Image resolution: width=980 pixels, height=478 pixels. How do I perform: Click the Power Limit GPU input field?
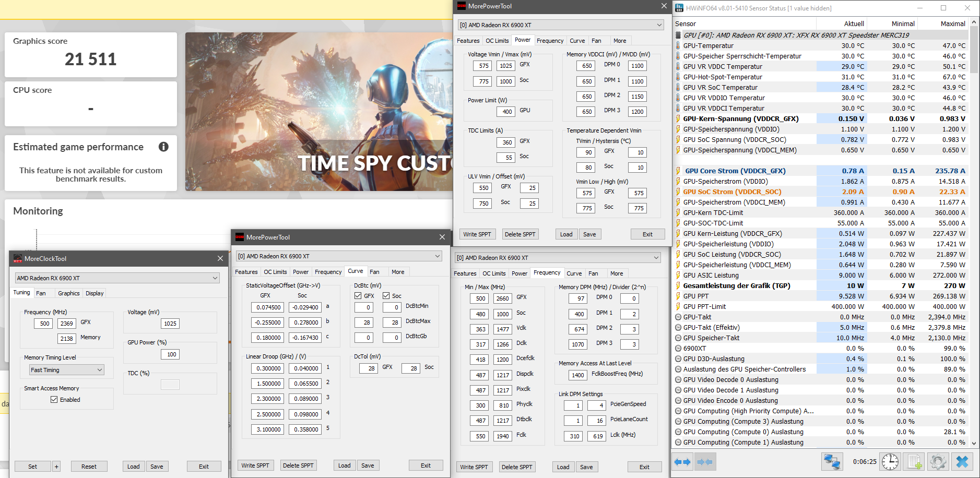[506, 112]
